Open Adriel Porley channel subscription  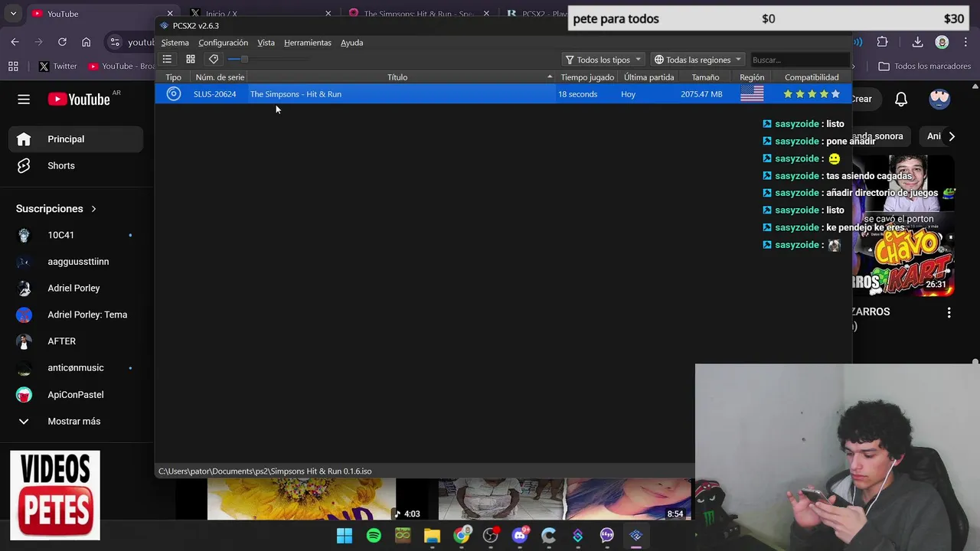[75, 289]
